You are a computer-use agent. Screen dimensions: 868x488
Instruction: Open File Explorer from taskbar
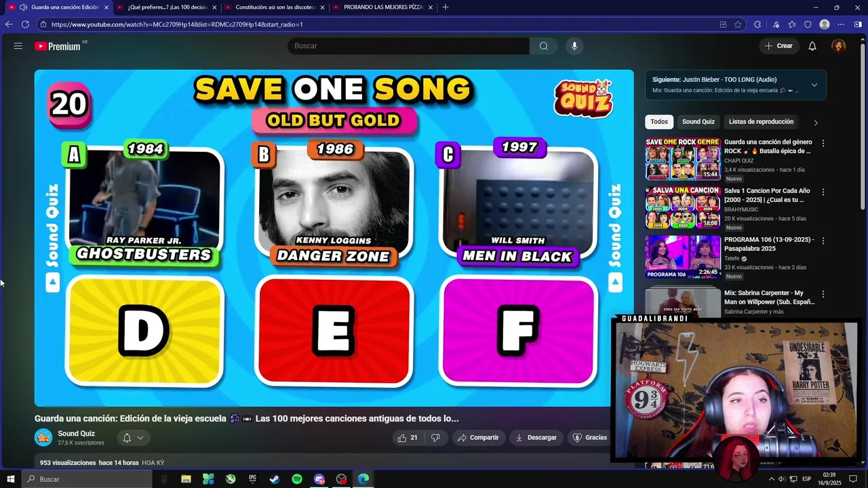[186, 479]
